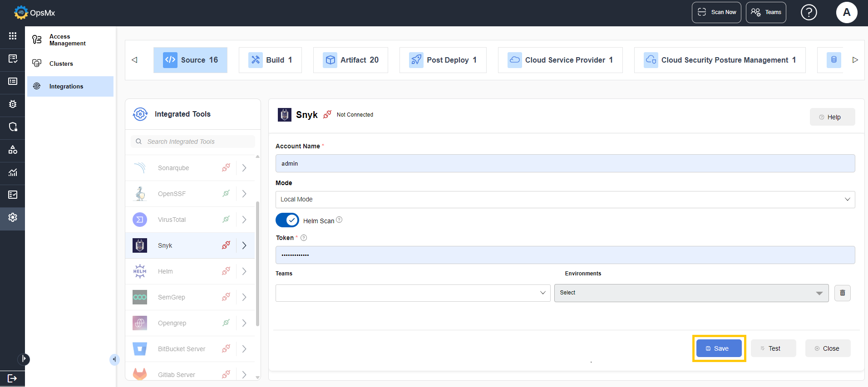Screen dimensions: 868x387
Task: Open the settings gear in left rail
Action: pos(13,217)
